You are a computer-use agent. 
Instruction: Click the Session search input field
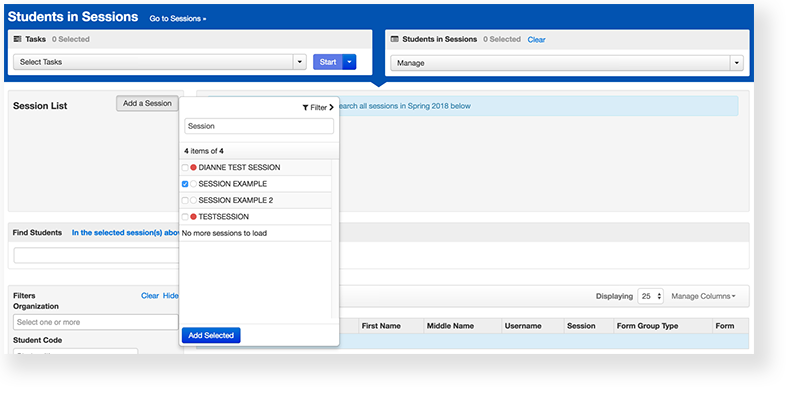click(x=259, y=126)
